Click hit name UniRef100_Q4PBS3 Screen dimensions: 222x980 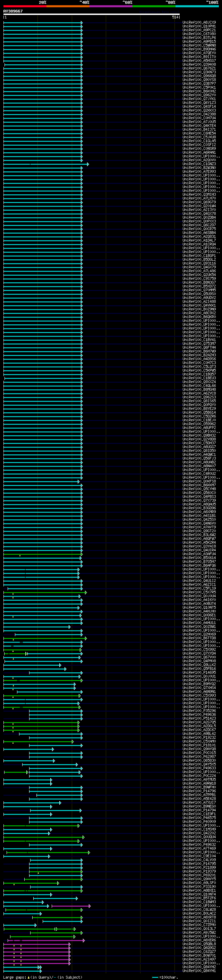tap(199, 496)
